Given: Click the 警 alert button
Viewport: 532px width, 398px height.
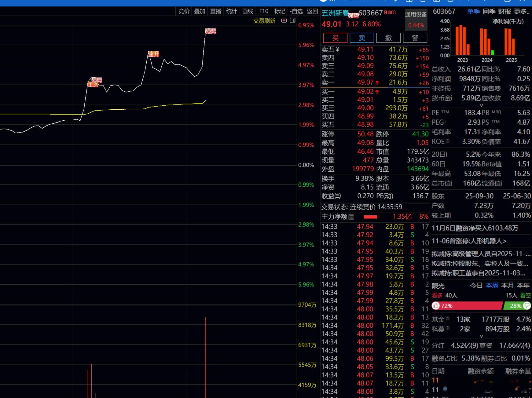Looking at the screenshot, I should tap(415, 38).
